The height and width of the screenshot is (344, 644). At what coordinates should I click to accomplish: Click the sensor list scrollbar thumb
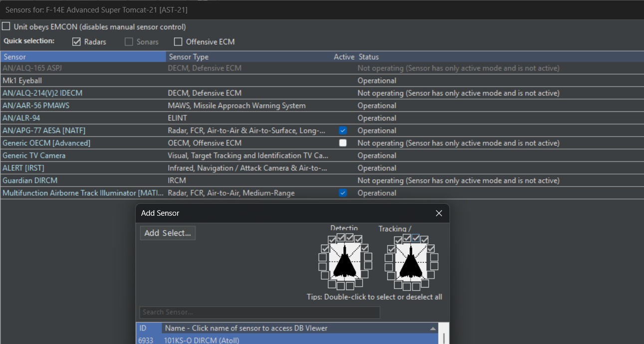tap(443, 339)
